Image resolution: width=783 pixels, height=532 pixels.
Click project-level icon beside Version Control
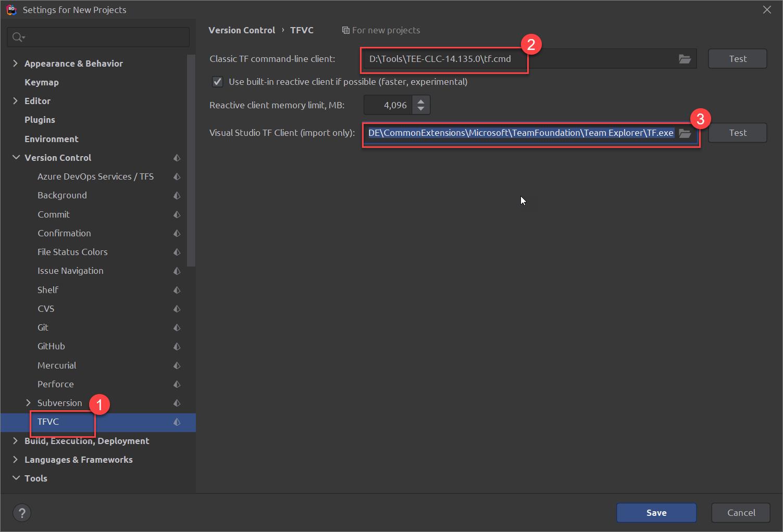pyautogui.click(x=177, y=158)
